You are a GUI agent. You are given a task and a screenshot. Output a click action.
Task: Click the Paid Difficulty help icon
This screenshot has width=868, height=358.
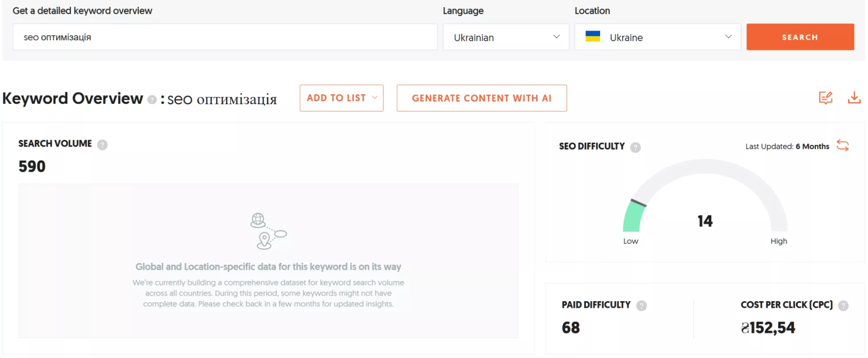click(641, 306)
